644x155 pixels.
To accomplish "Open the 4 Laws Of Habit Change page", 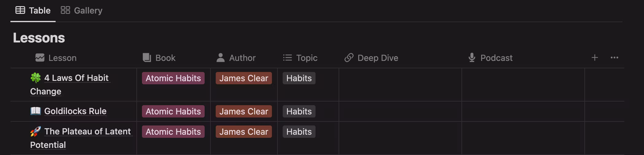I will click(76, 78).
